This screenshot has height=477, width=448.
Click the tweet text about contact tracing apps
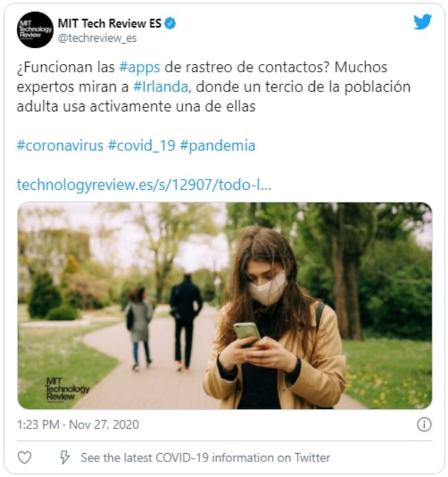(213, 87)
